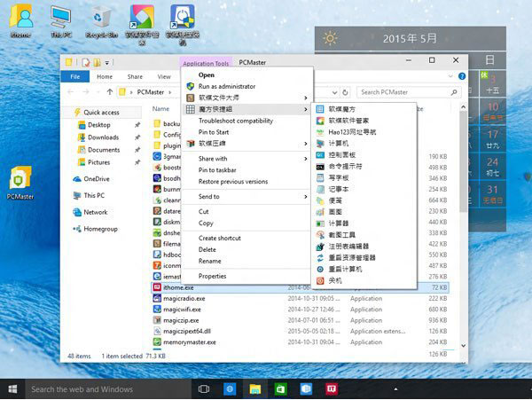Launch 画图 from the submenu

pos(364,212)
